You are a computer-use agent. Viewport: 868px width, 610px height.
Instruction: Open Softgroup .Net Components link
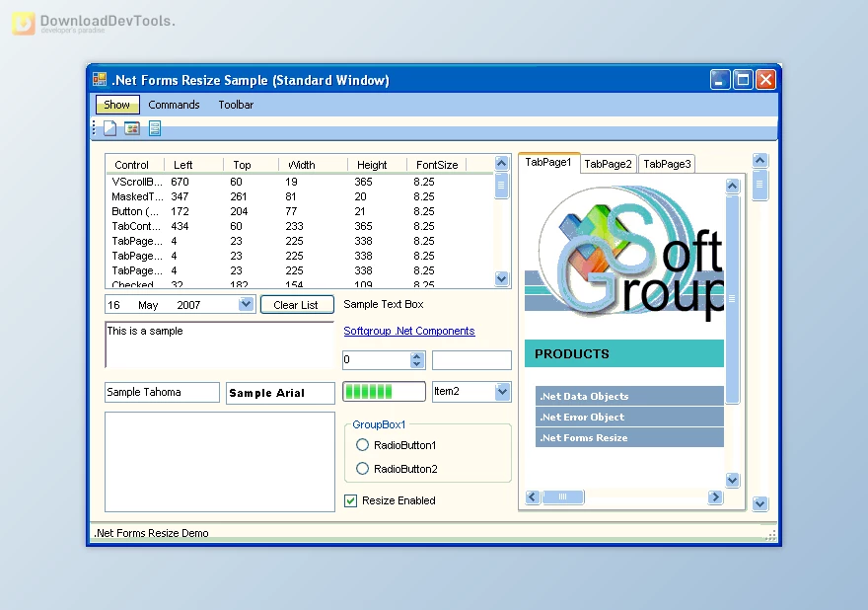point(409,331)
